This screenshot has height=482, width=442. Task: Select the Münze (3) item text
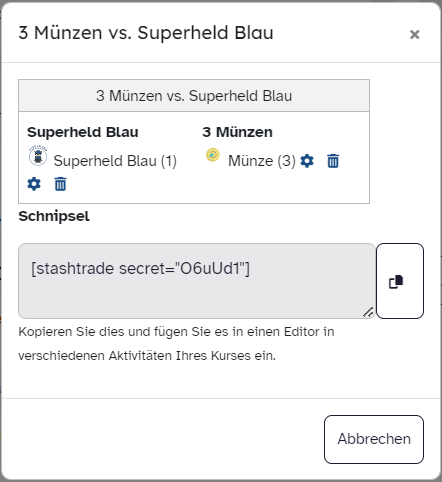tap(262, 161)
